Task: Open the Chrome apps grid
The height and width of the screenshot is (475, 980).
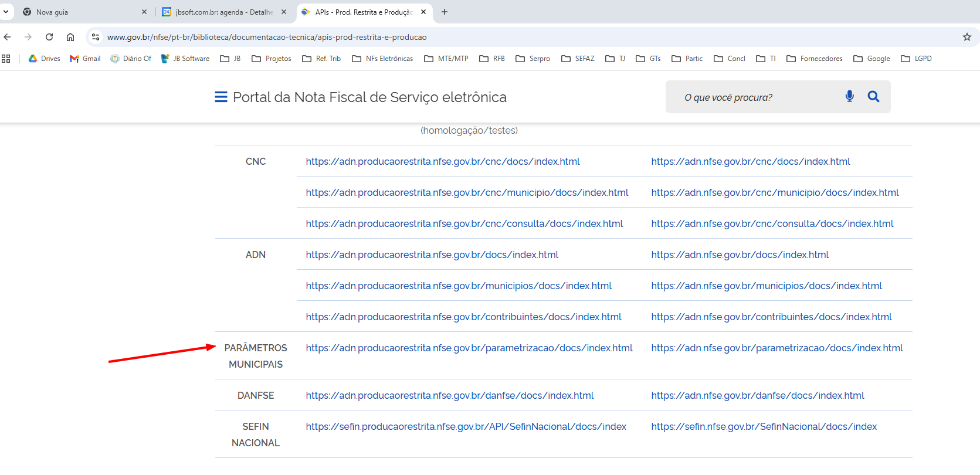Action: click(6, 59)
